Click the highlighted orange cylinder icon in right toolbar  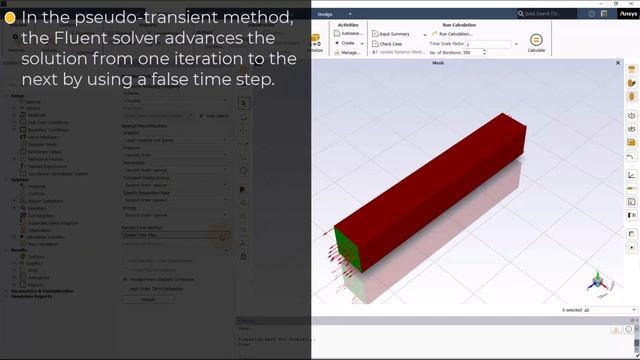coord(631,97)
